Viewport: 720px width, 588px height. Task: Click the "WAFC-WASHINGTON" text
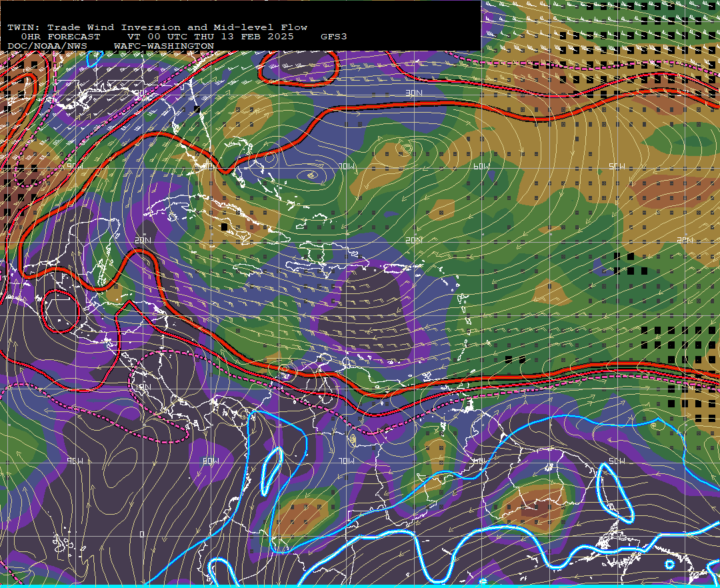pyautogui.click(x=164, y=47)
